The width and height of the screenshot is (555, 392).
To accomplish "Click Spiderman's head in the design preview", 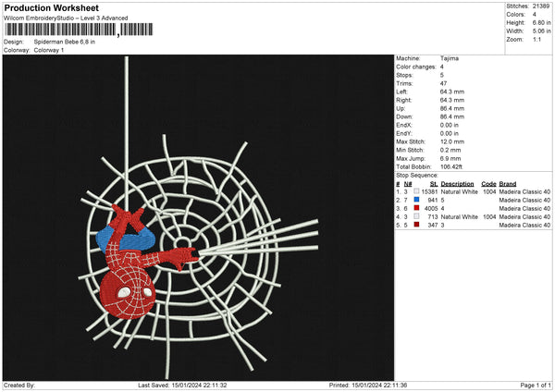I will (x=128, y=294).
